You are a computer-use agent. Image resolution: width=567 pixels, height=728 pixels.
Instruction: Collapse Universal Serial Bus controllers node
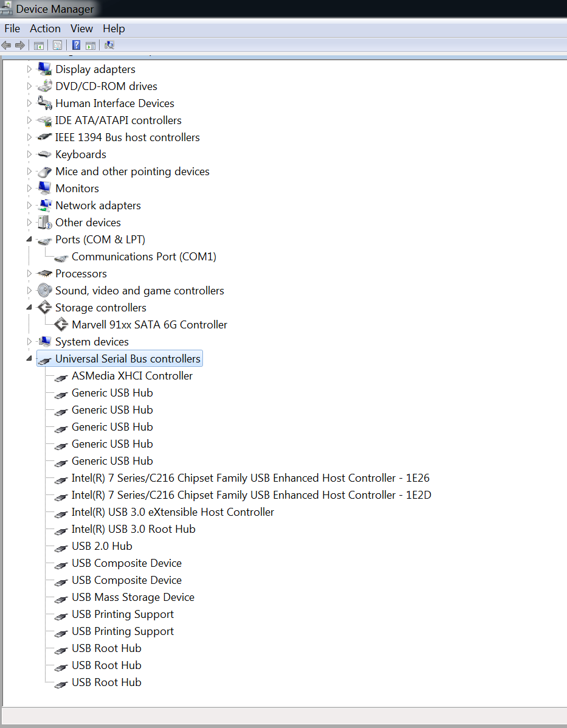point(29,358)
